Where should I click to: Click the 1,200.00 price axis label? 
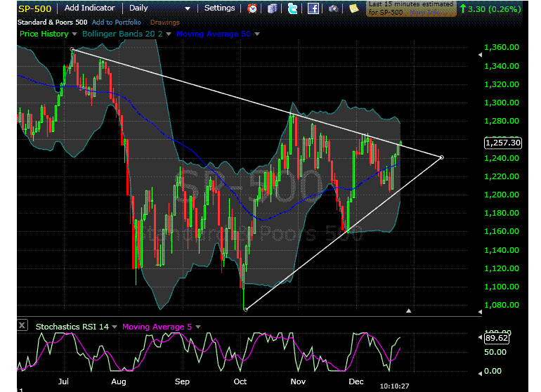502,195
